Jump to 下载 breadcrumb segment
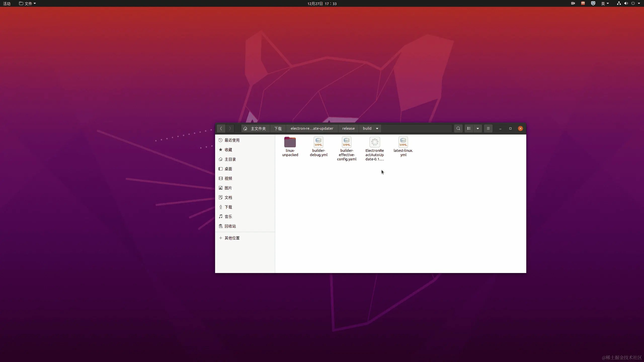Image resolution: width=644 pixels, height=362 pixels. click(x=278, y=128)
